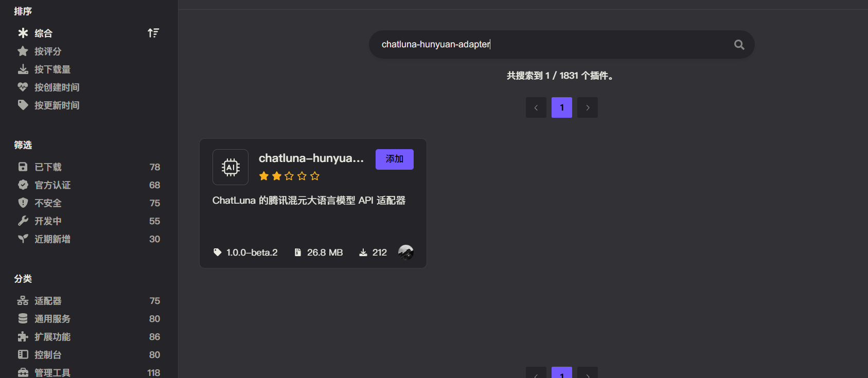Click the star rating on plugin card

coord(289,176)
